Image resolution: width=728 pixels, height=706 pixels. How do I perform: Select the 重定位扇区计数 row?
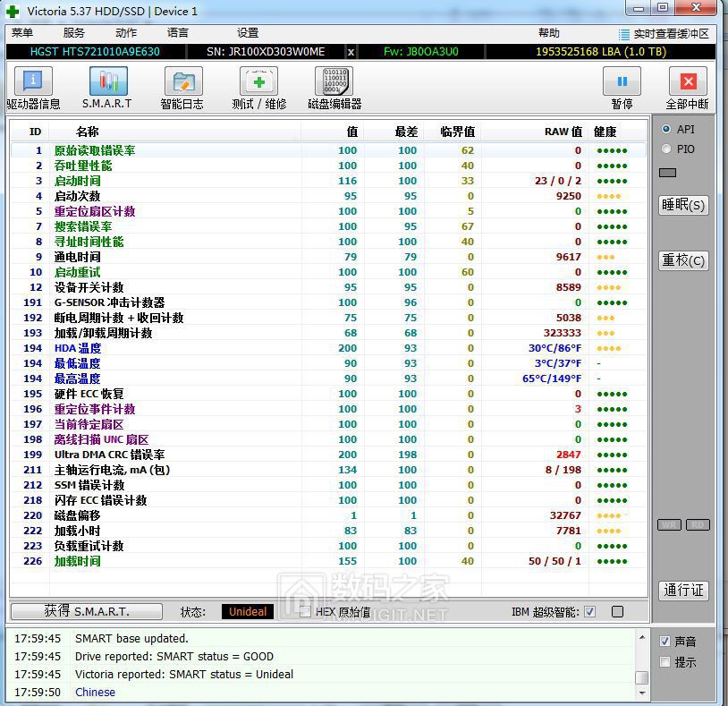pos(328,211)
